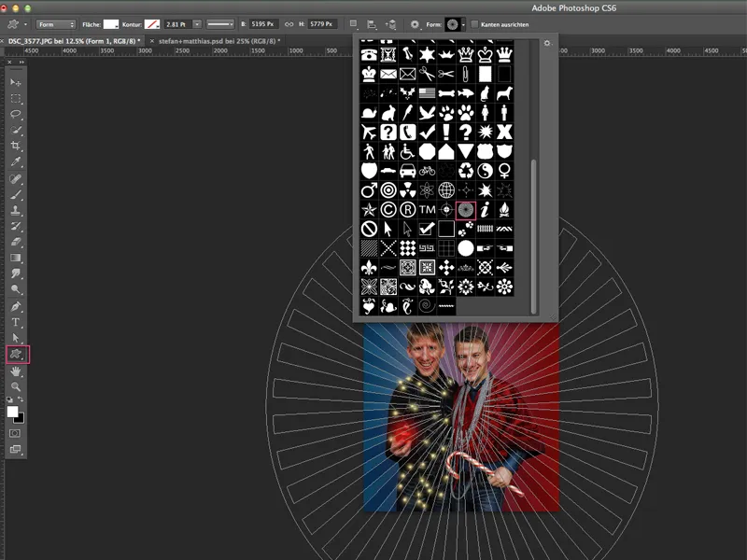Pick the cat shape
This screenshot has width=747, height=560.
(485, 93)
